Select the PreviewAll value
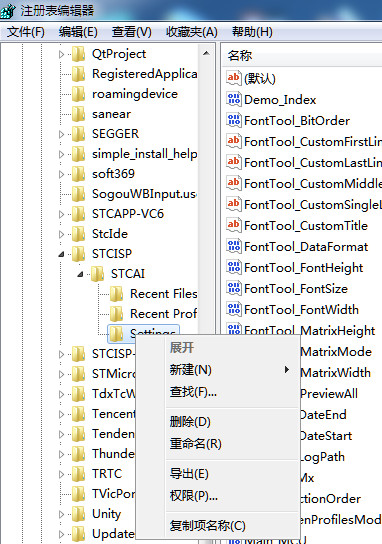Screen dimensions: 382x544 coord(329,393)
